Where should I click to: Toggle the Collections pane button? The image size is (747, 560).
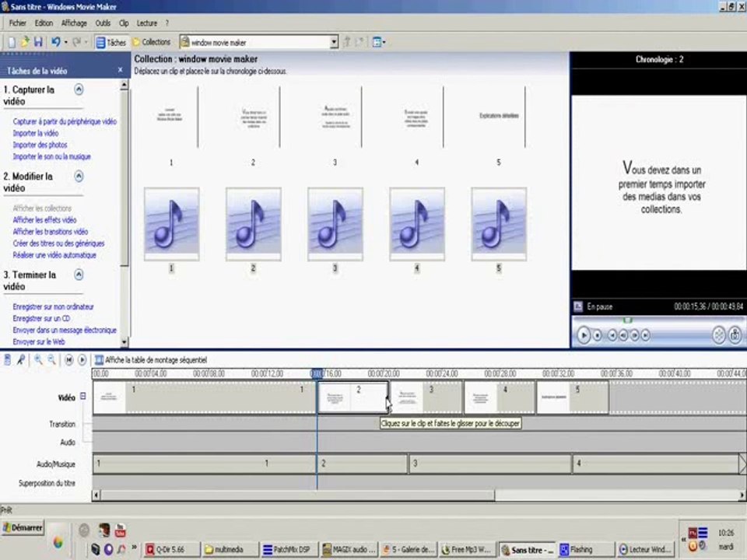click(151, 42)
